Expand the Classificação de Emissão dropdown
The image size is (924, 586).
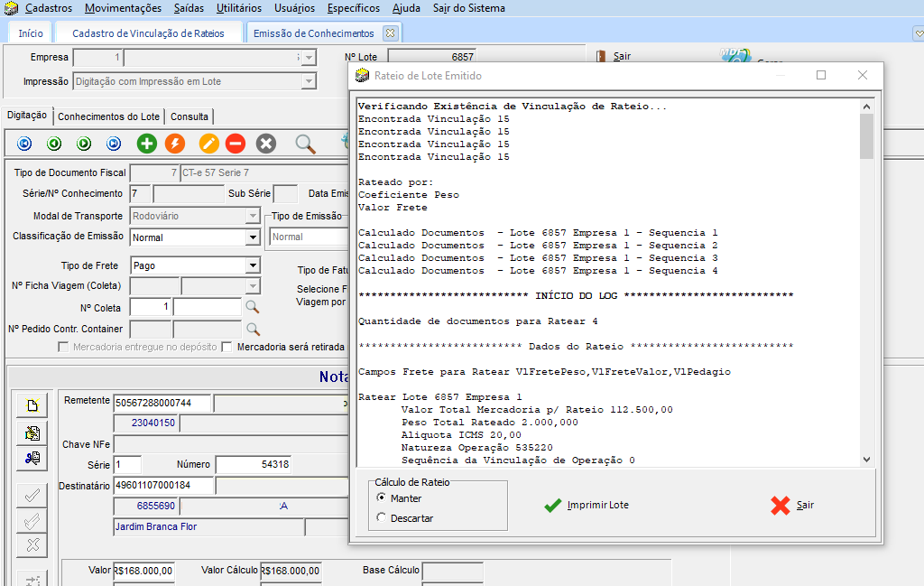(253, 237)
